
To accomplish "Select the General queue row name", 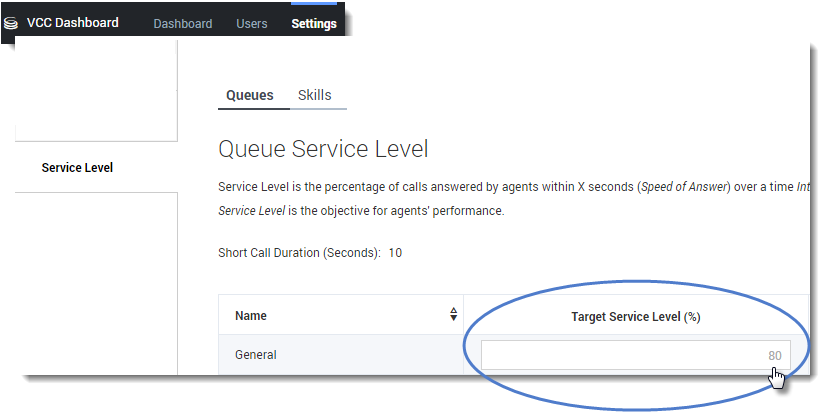I will coord(255,355).
